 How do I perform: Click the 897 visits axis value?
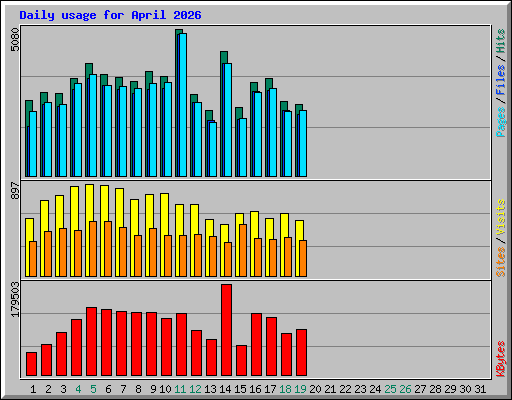[x=15, y=191]
